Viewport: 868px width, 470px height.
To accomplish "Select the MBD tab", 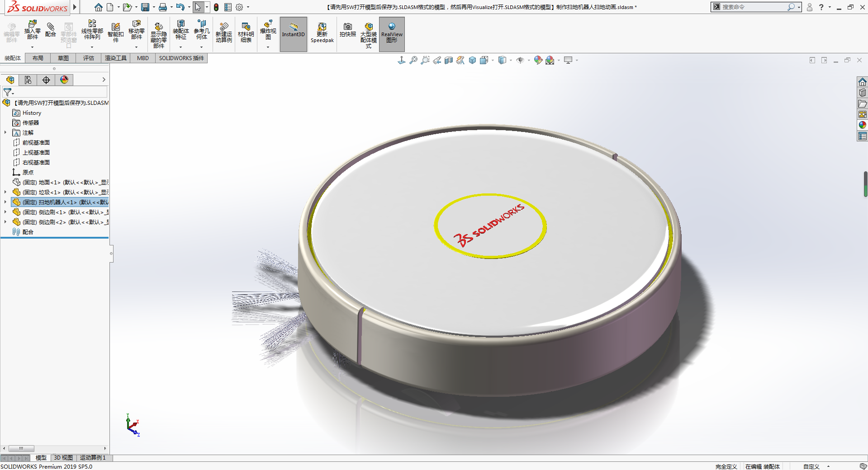I will click(143, 58).
